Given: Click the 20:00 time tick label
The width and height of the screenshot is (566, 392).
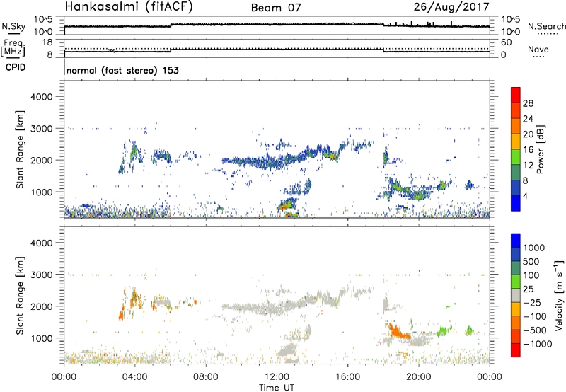Looking at the screenshot, I should [419, 377].
